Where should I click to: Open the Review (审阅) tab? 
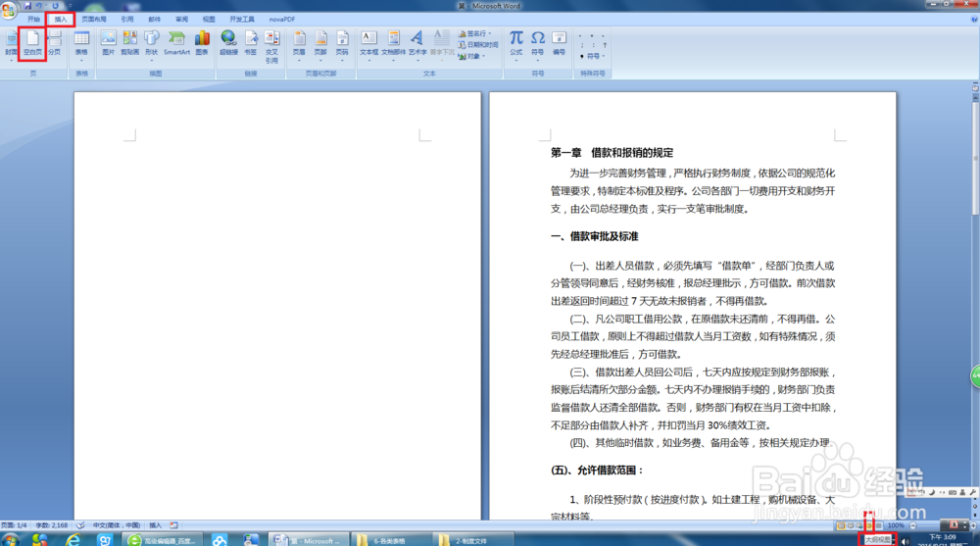point(182,20)
